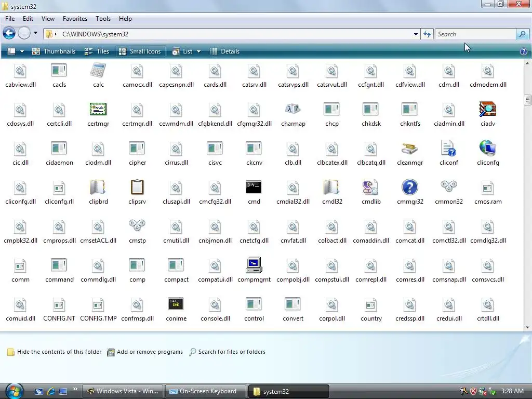Open the cmmgr32 help icon
The height and width of the screenshot is (399, 532).
tap(409, 187)
